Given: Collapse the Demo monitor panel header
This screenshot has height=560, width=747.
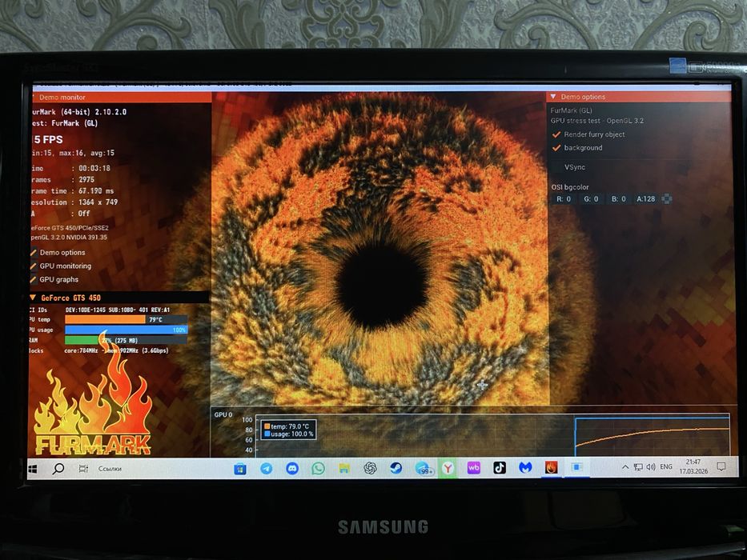Looking at the screenshot, I should [122, 97].
